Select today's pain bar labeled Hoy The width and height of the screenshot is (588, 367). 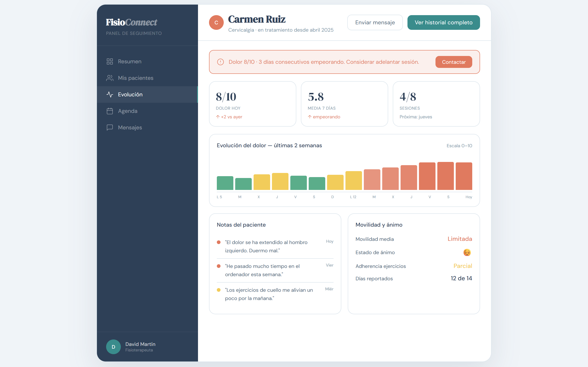click(464, 176)
